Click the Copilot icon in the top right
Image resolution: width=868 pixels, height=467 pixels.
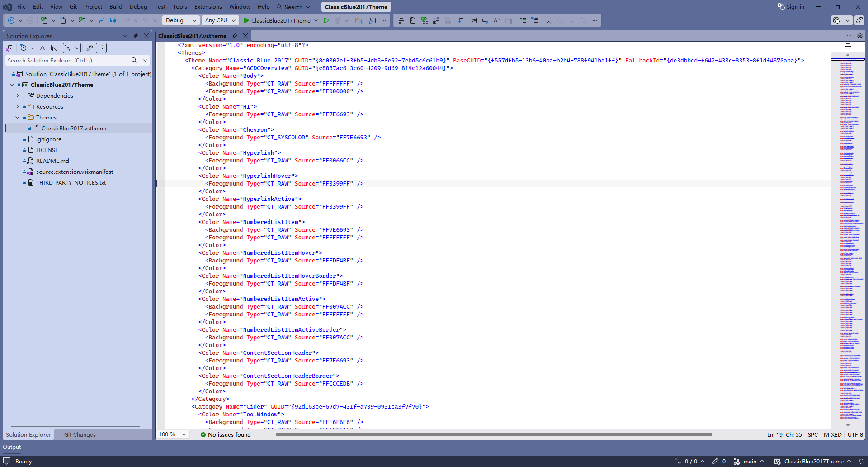click(836, 20)
